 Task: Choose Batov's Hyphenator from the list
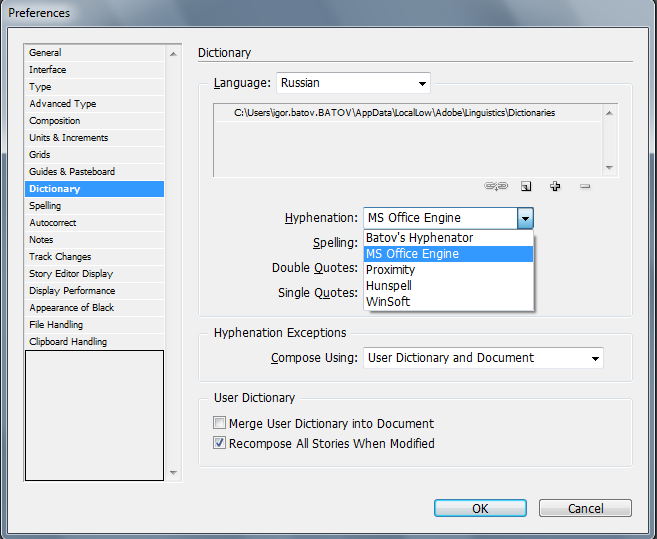(448, 238)
